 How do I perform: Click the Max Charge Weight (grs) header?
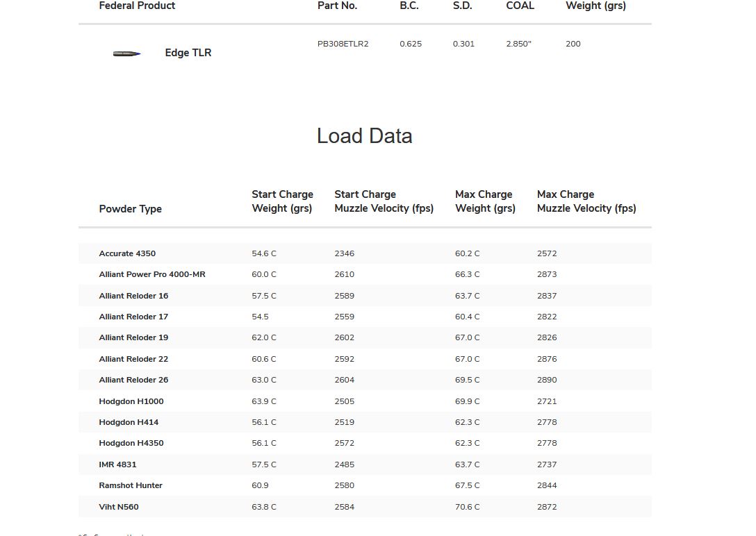485,201
